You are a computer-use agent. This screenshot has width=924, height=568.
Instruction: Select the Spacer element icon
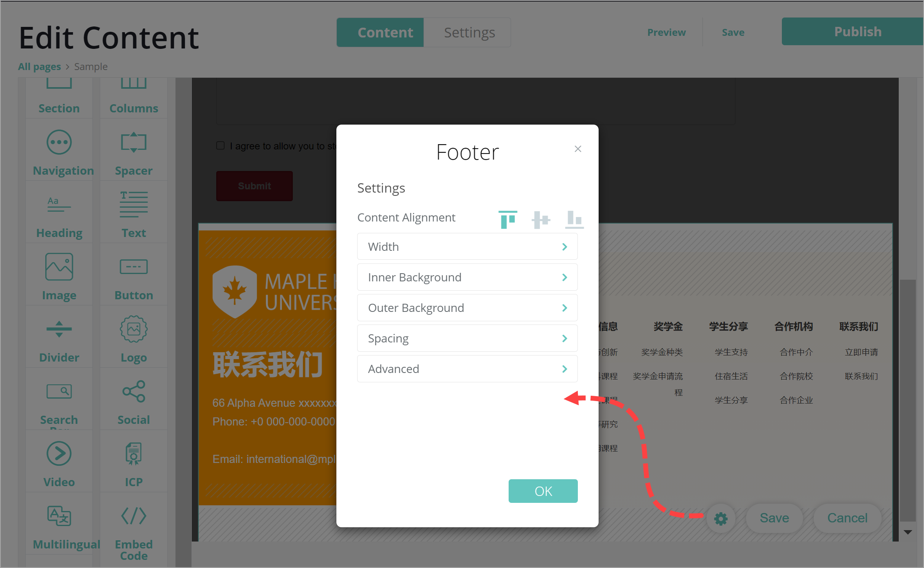tap(134, 143)
